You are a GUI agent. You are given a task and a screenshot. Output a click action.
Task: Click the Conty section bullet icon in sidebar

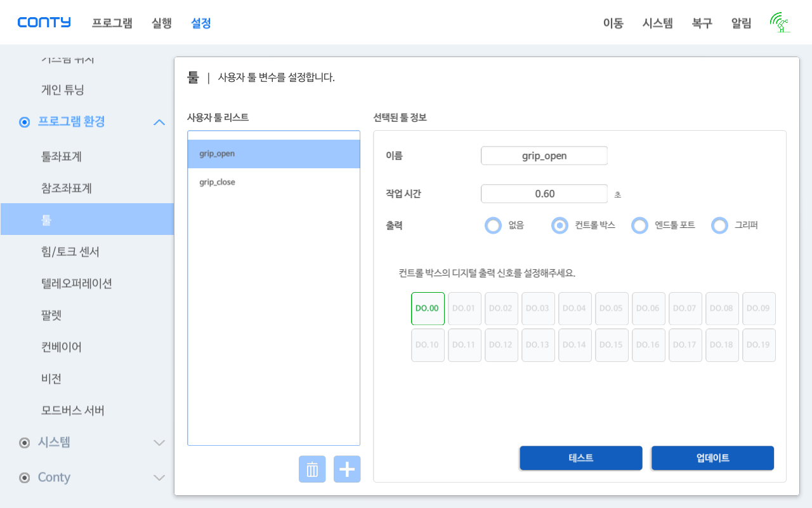coord(25,478)
